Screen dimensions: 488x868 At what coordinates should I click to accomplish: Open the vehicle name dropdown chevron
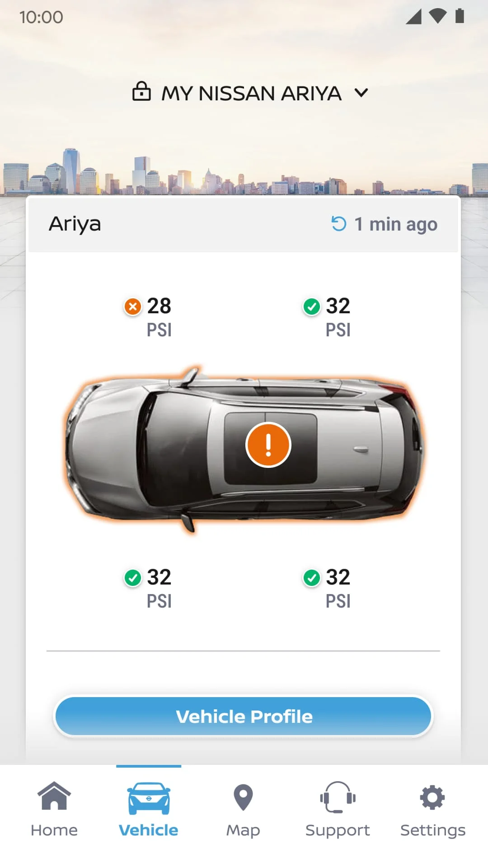[x=361, y=93]
